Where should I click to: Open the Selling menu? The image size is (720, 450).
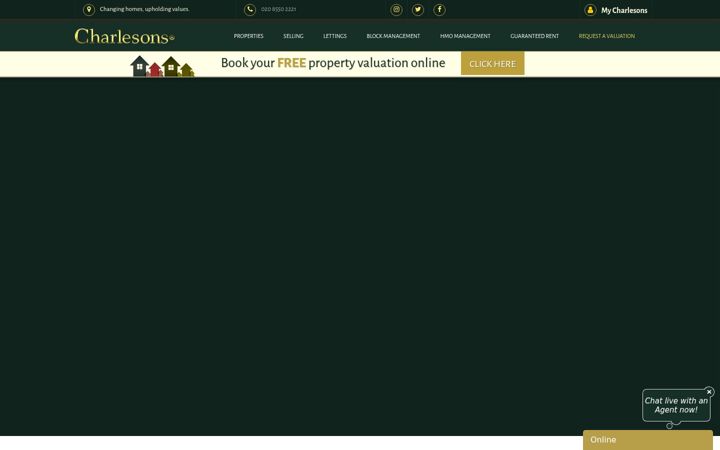point(293,36)
